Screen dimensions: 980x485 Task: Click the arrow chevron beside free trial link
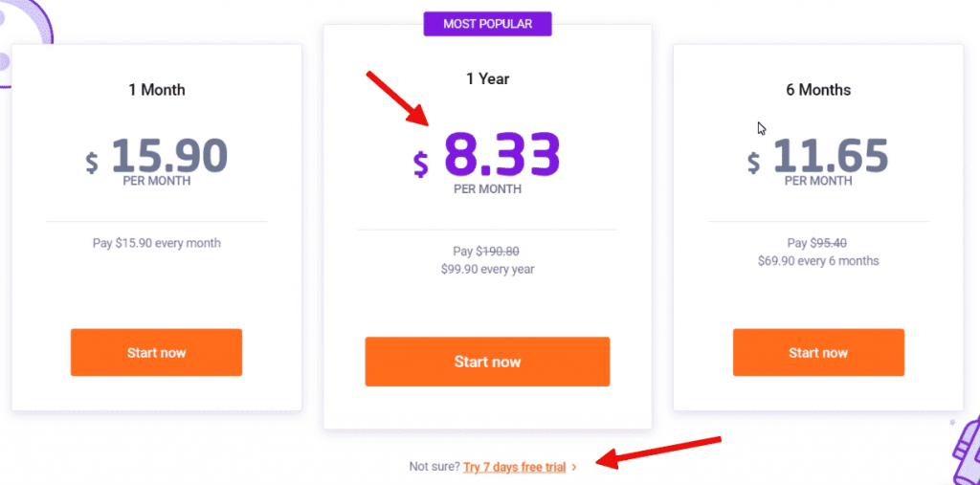point(574,467)
